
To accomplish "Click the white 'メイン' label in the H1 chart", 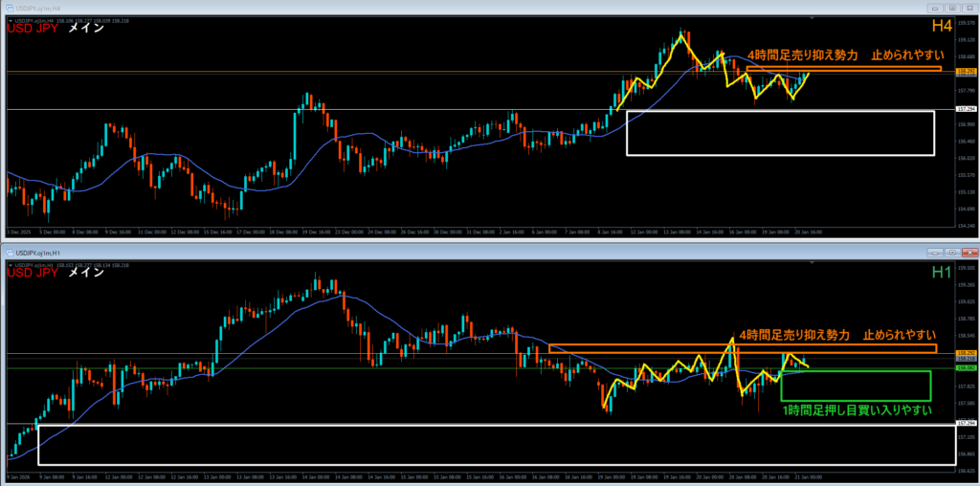I will coord(85,273).
